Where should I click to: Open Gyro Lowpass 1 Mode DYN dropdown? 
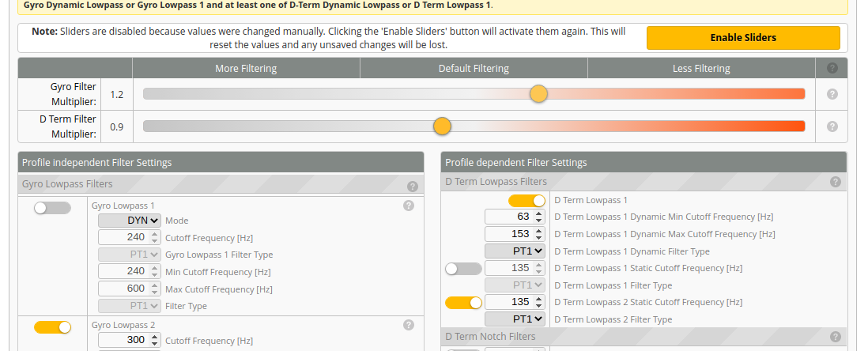pyautogui.click(x=130, y=221)
